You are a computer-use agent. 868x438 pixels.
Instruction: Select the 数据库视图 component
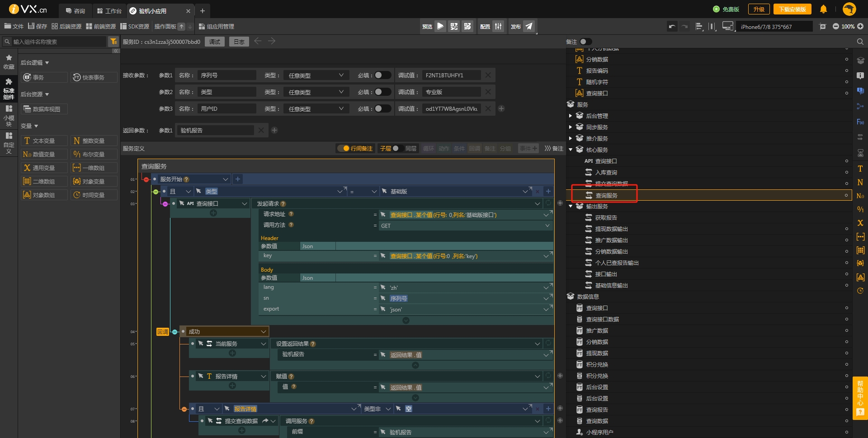44,109
